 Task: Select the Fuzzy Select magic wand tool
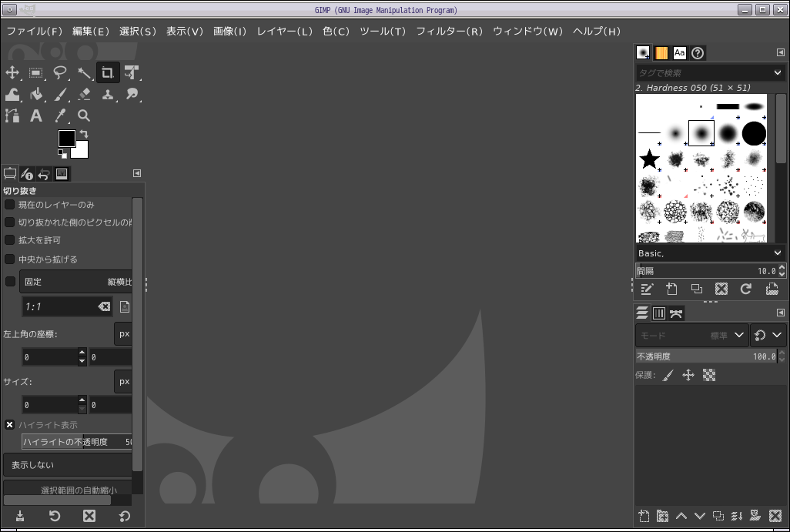point(84,72)
